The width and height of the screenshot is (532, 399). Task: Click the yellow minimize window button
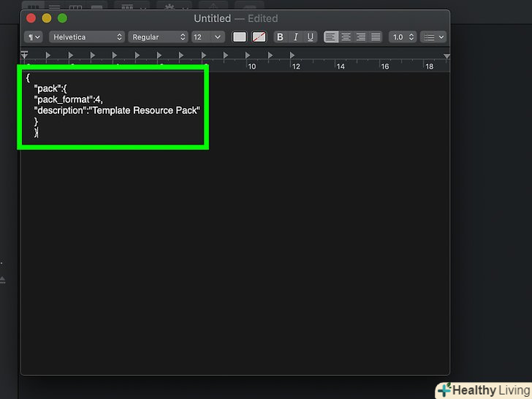click(x=47, y=18)
